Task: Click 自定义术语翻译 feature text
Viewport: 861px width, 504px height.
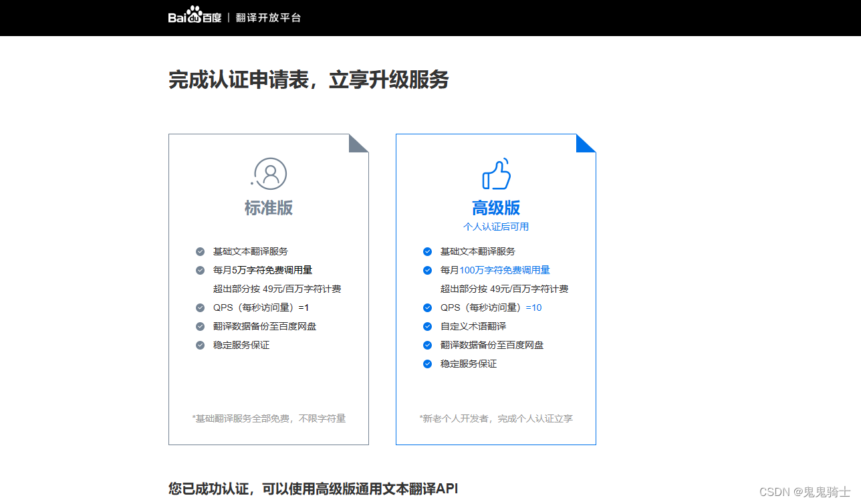Action: (473, 326)
